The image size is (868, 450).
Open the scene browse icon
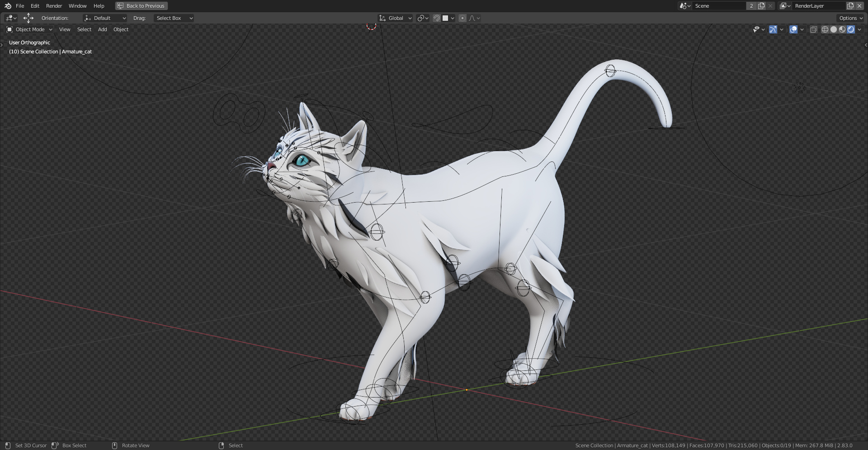click(685, 6)
